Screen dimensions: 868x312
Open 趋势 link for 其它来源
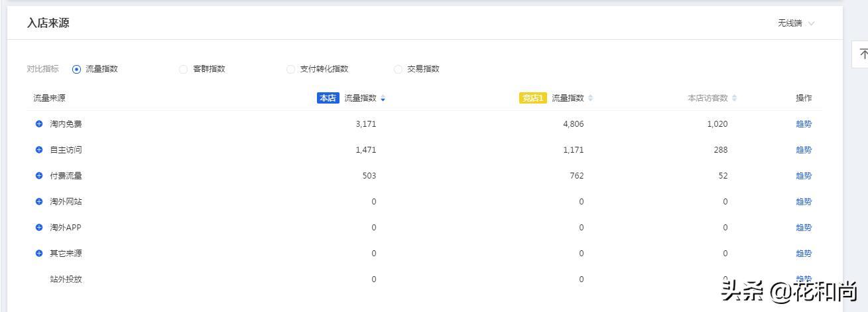point(804,253)
